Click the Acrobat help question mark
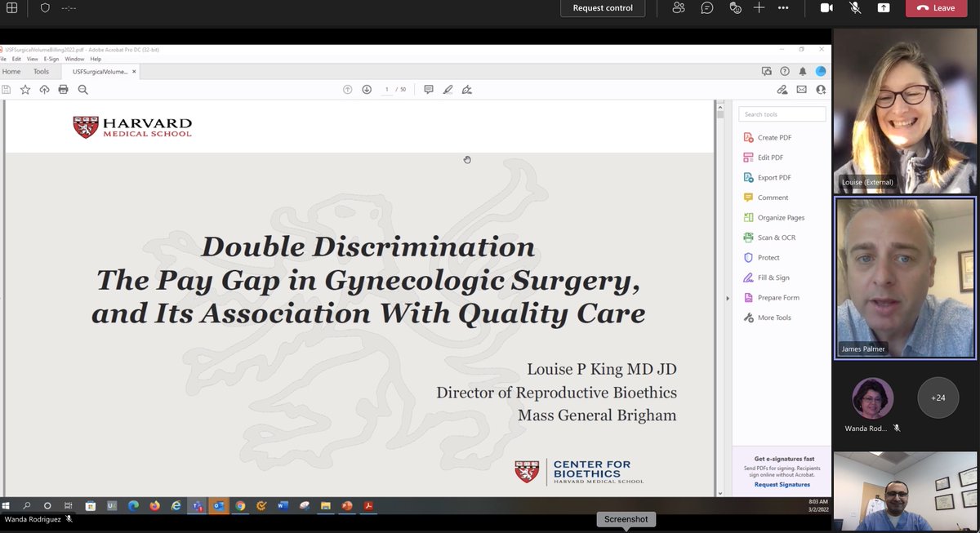Viewport: 980px width, 533px height. coord(785,72)
